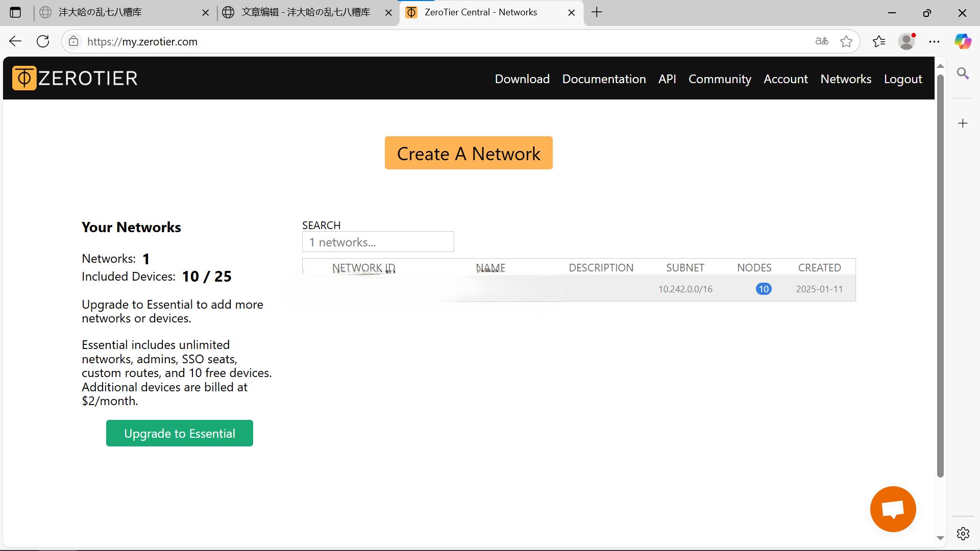Open the Download nav item

click(522, 79)
